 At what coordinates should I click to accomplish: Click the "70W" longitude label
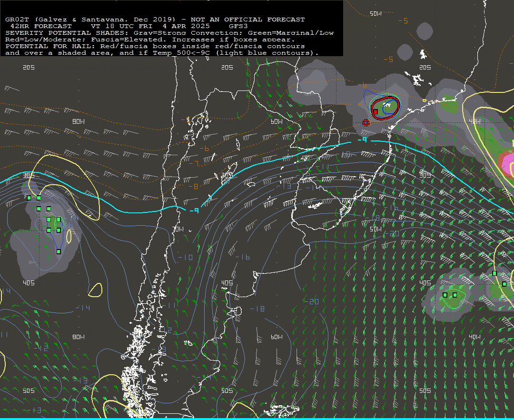178,229
